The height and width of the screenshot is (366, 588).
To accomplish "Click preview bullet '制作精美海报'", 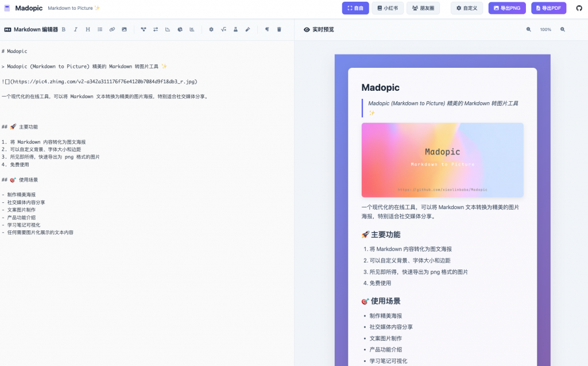I will coord(385,315).
